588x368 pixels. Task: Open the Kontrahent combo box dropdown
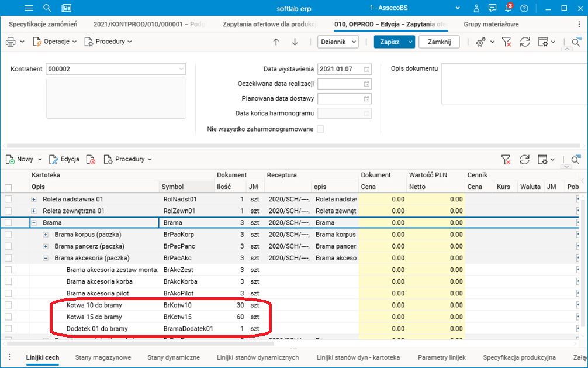181,69
